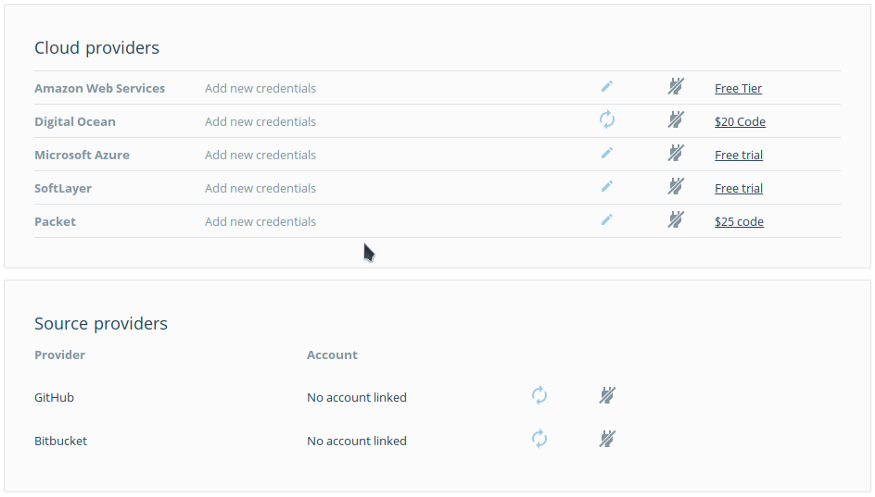875x497 pixels.
Task: Click the edit pencil for Amazon Web Services
Action: tap(607, 87)
